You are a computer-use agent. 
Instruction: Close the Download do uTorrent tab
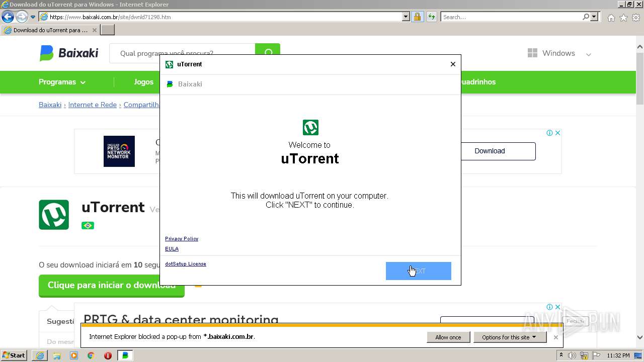pos(95,30)
